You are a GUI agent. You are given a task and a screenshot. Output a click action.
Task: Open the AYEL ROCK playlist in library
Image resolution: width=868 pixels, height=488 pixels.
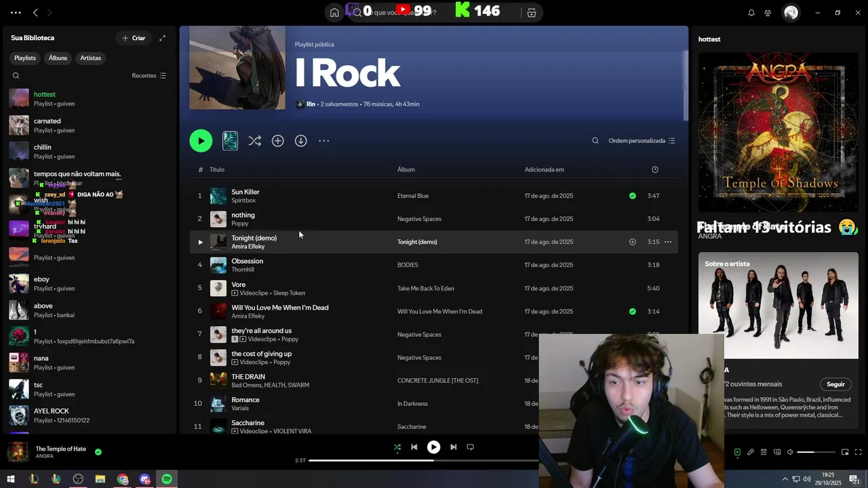pyautogui.click(x=88, y=415)
